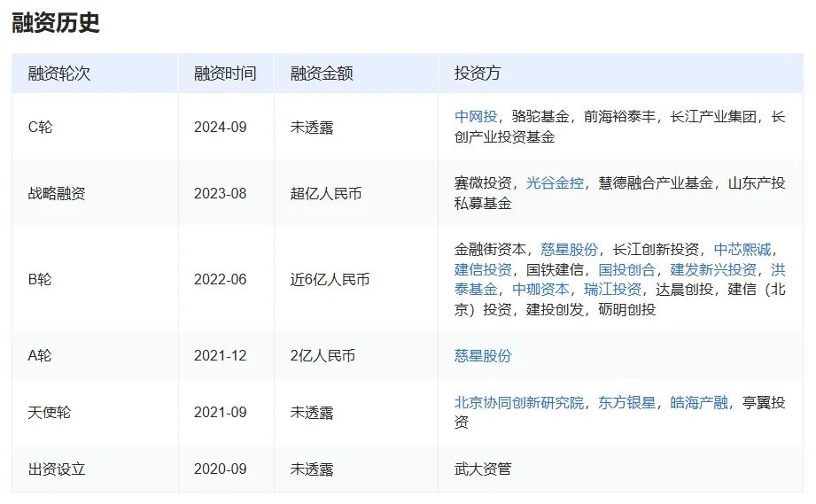Click the 长江产业集团 investor text
The image size is (816, 504).
(713, 117)
